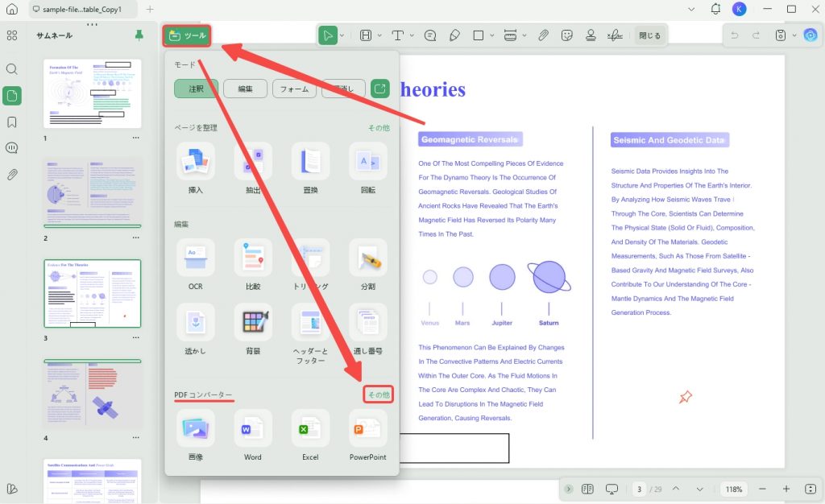Select the green cursor selection tool
This screenshot has height=504, width=825.
pos(328,35)
